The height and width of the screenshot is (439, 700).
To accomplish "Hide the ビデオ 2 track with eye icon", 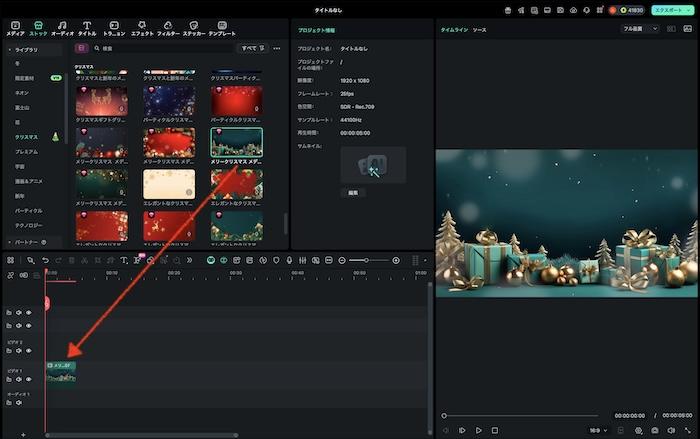I will [x=28, y=350].
